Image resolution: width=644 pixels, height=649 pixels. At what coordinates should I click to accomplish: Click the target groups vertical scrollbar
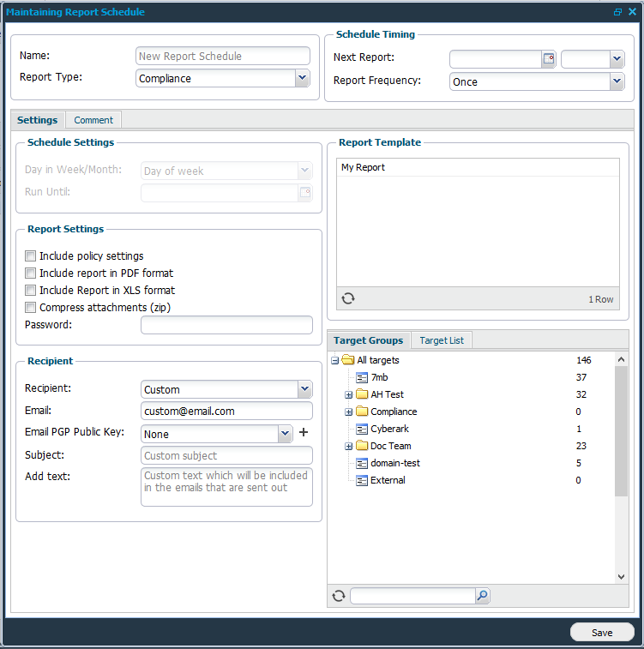point(622,429)
